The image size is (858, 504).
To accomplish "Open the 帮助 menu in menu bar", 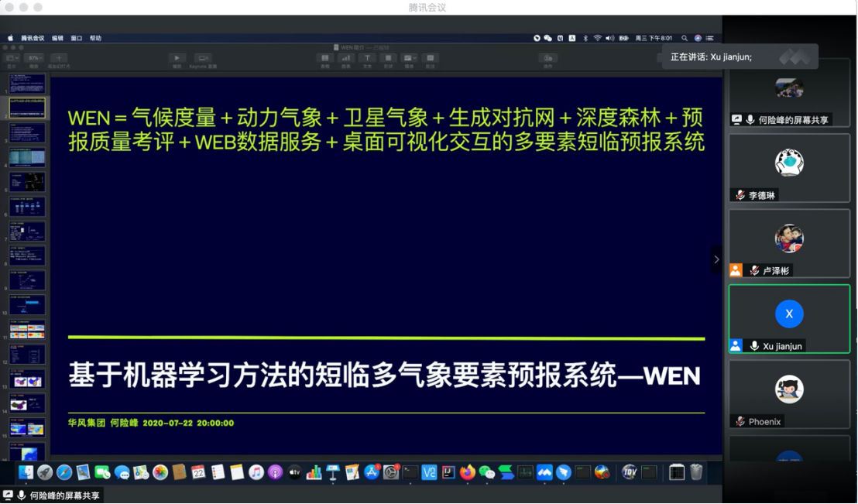I will [x=95, y=38].
